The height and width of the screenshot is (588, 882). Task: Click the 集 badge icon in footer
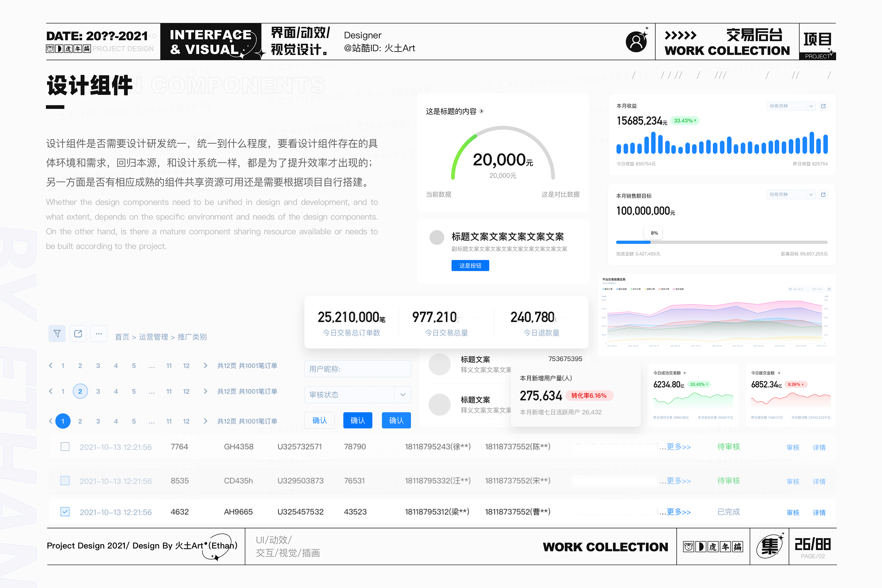(769, 546)
